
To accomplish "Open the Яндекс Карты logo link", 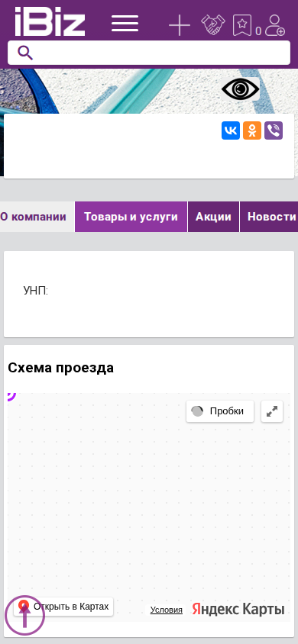I will coord(238,609).
